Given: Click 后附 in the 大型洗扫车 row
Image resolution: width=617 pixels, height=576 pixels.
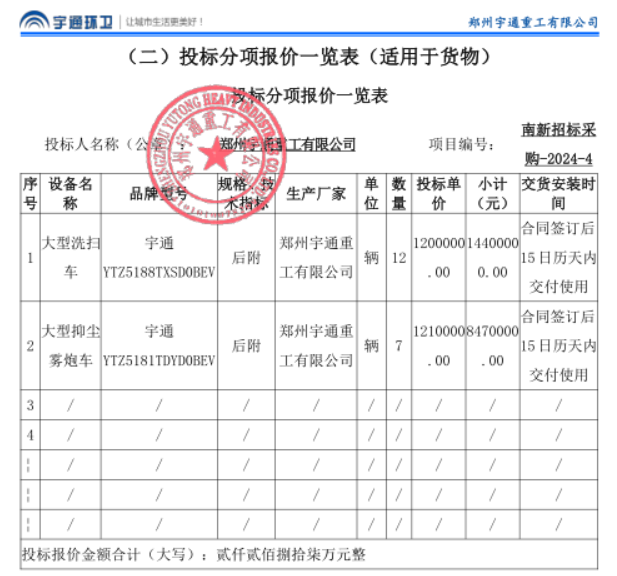Looking at the screenshot, I should 246,258.
